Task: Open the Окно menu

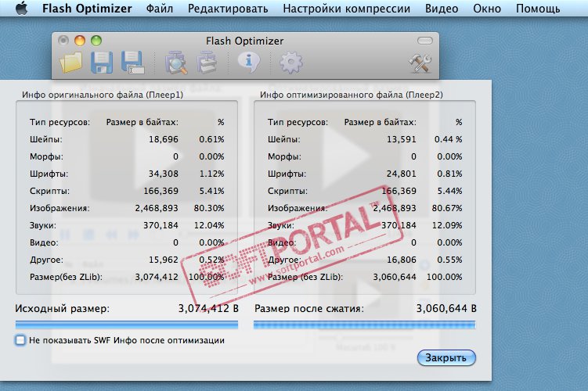Action: tap(487, 9)
